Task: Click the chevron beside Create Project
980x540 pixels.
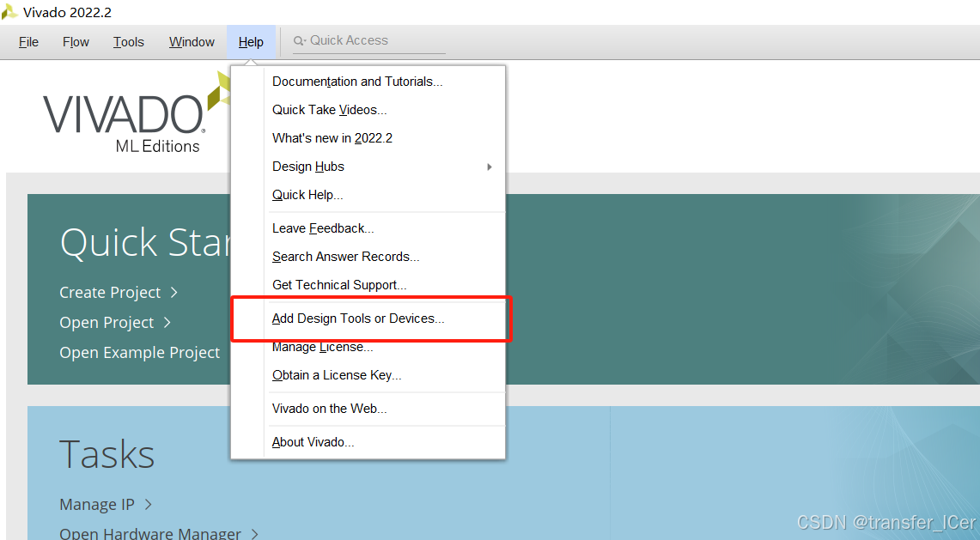Action: pyautogui.click(x=174, y=292)
